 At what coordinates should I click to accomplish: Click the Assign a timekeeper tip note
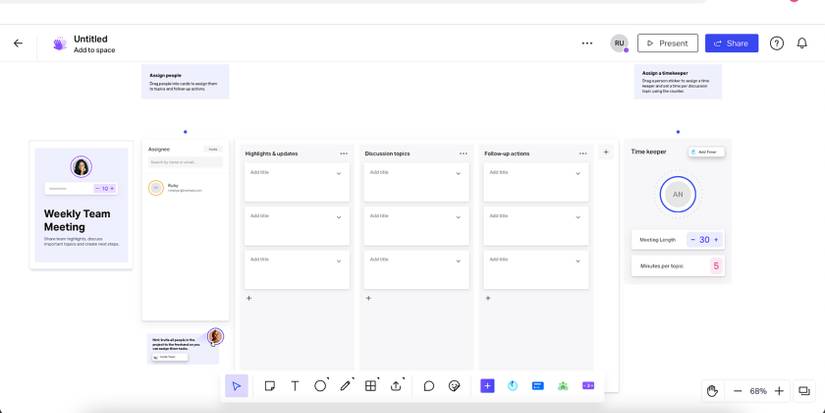pos(678,82)
